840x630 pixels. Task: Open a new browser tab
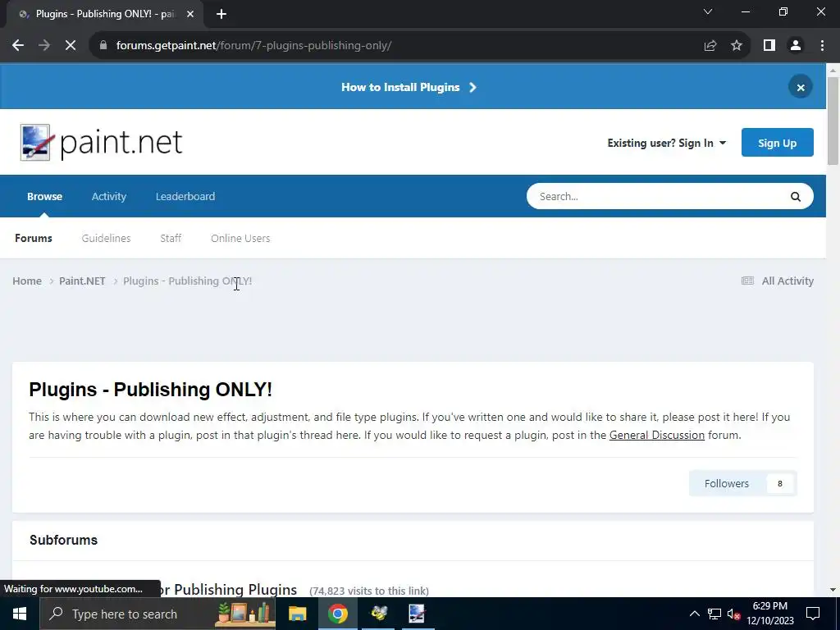point(221,14)
